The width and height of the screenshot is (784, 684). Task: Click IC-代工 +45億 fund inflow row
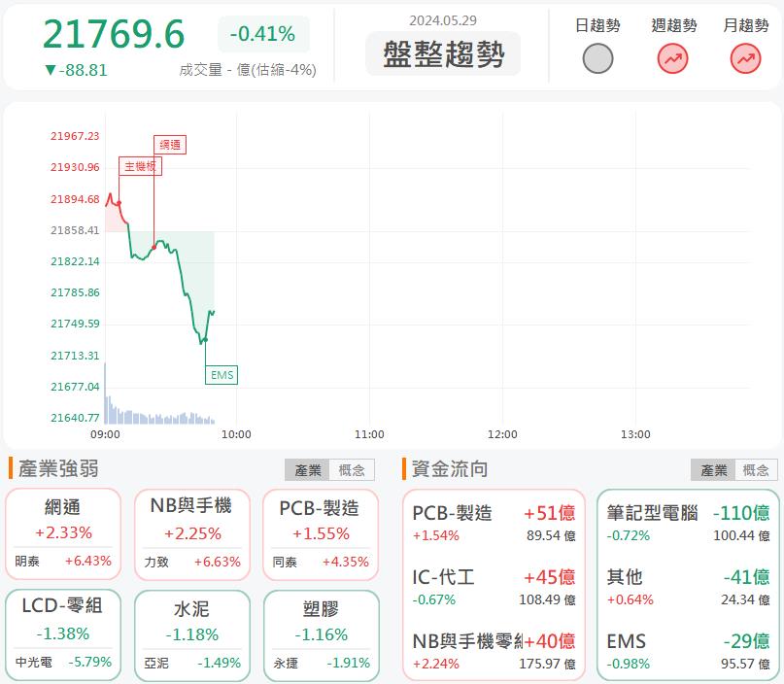494,587
